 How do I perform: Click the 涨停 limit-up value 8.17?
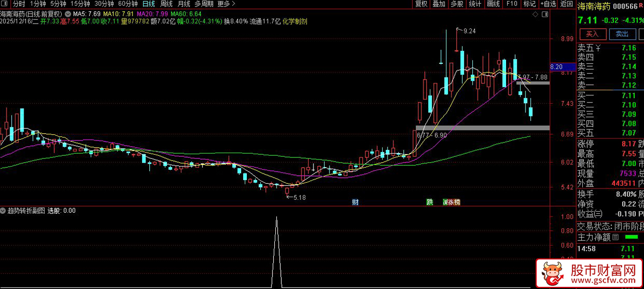[x=628, y=144]
